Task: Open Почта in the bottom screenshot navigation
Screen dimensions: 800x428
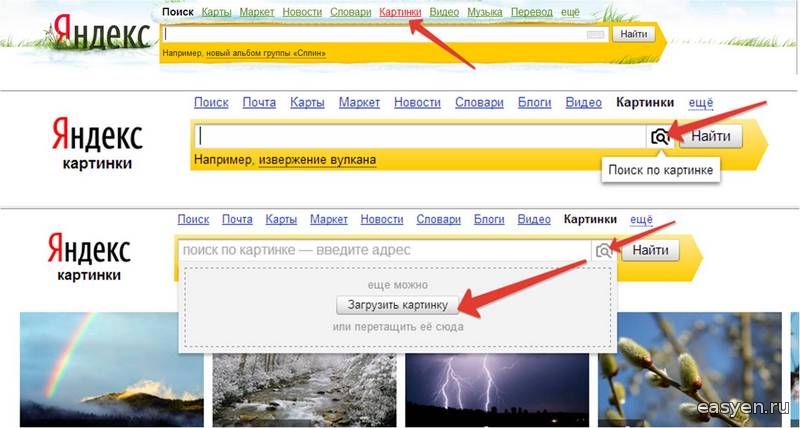Action: point(237,219)
